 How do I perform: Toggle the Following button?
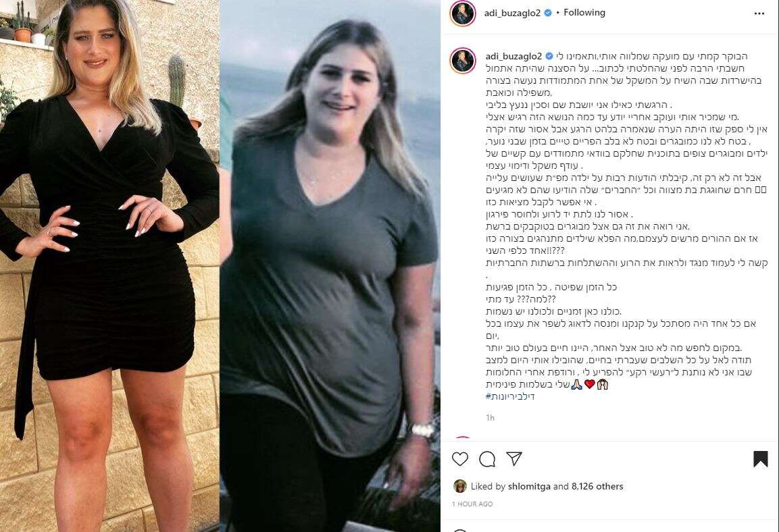(584, 13)
